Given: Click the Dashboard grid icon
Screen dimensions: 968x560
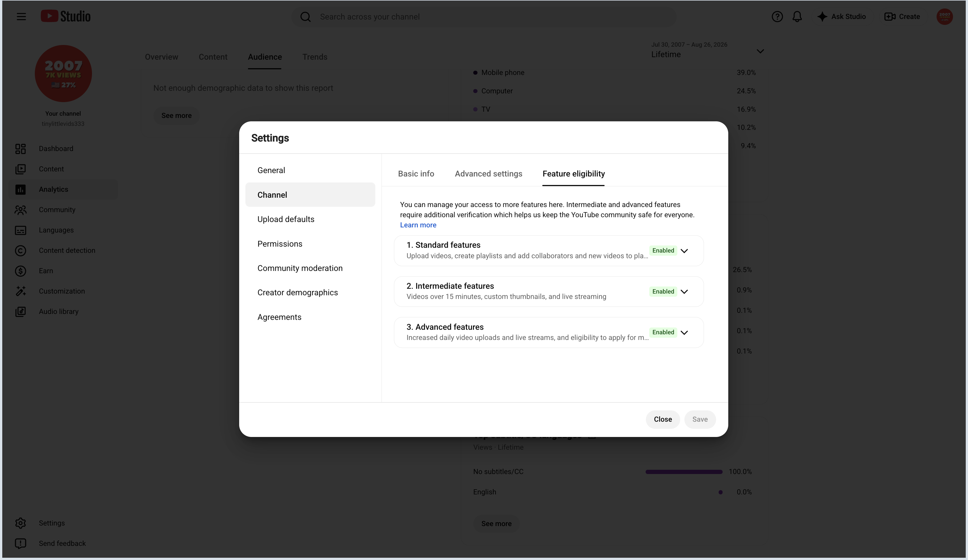Looking at the screenshot, I should click(x=20, y=148).
